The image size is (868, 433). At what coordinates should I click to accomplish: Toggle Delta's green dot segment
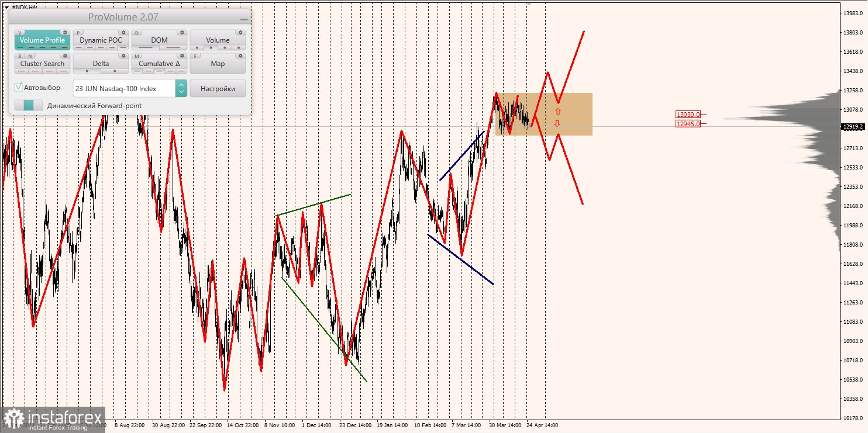pos(87,71)
